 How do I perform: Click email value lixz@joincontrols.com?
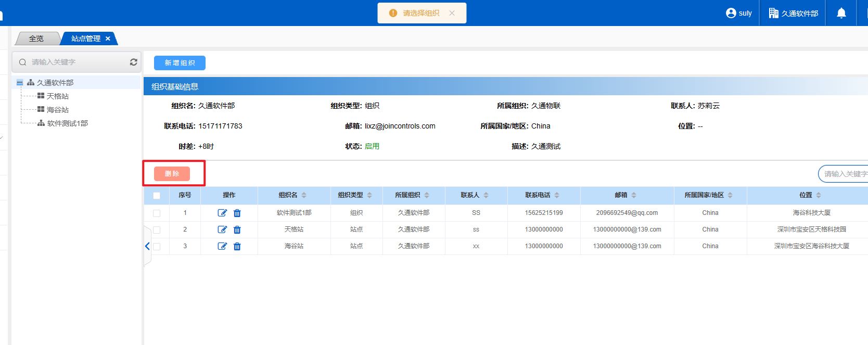(x=400, y=126)
